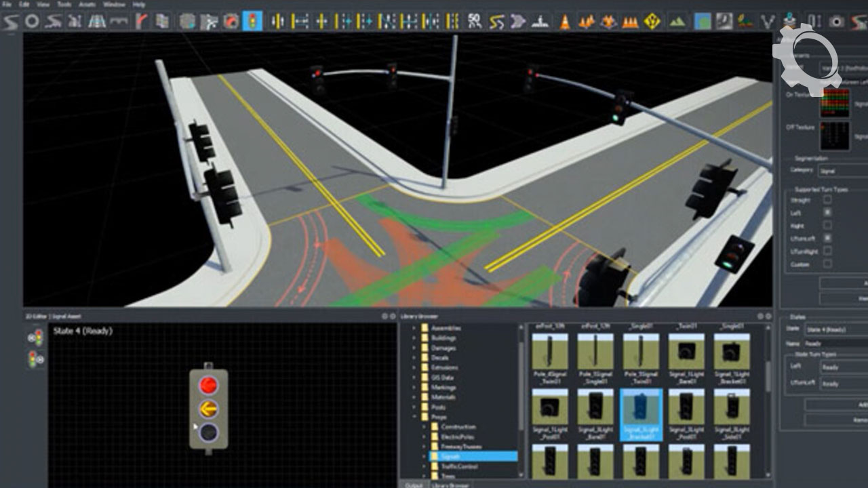Enable the Straight turn type checkbox

(x=827, y=200)
